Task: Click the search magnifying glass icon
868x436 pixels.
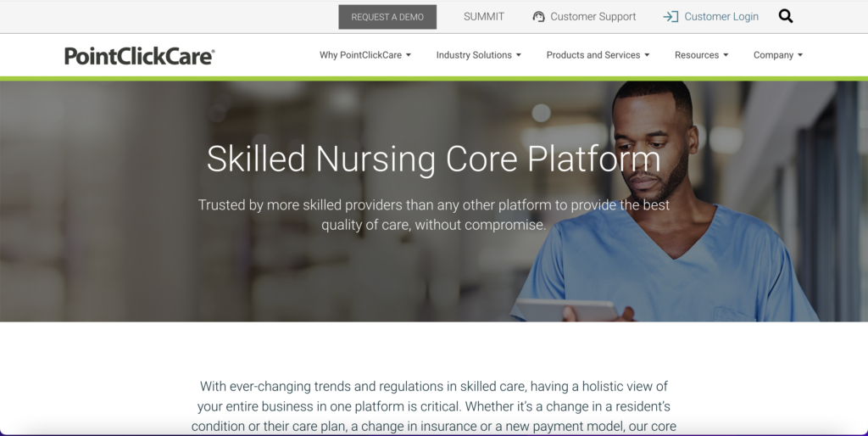Action: click(x=786, y=16)
